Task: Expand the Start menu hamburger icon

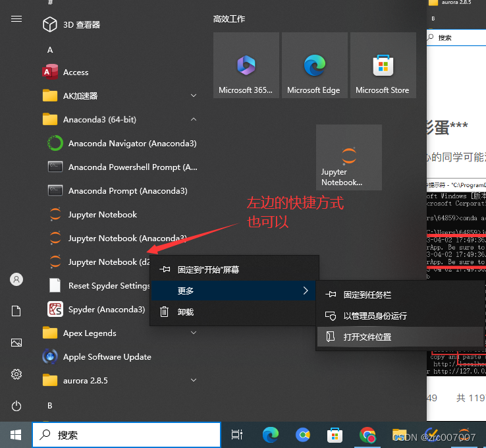Action: coord(16,19)
